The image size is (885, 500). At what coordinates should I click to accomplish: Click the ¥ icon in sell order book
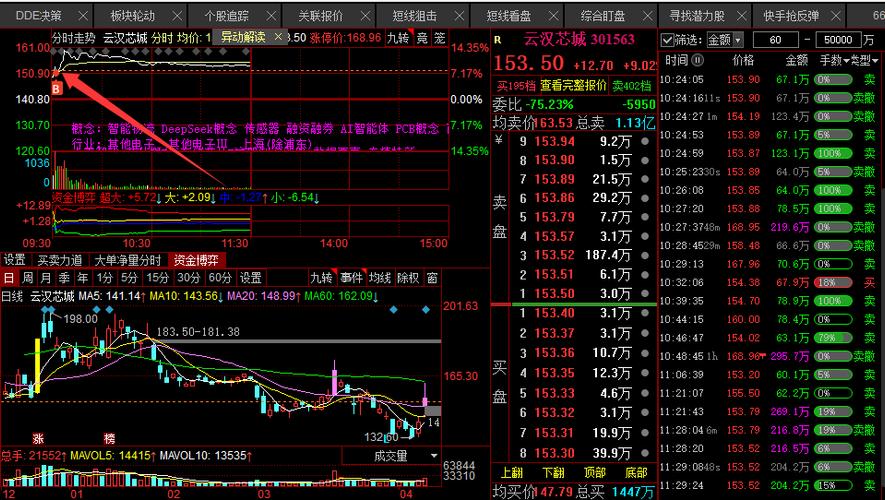tap(498, 139)
